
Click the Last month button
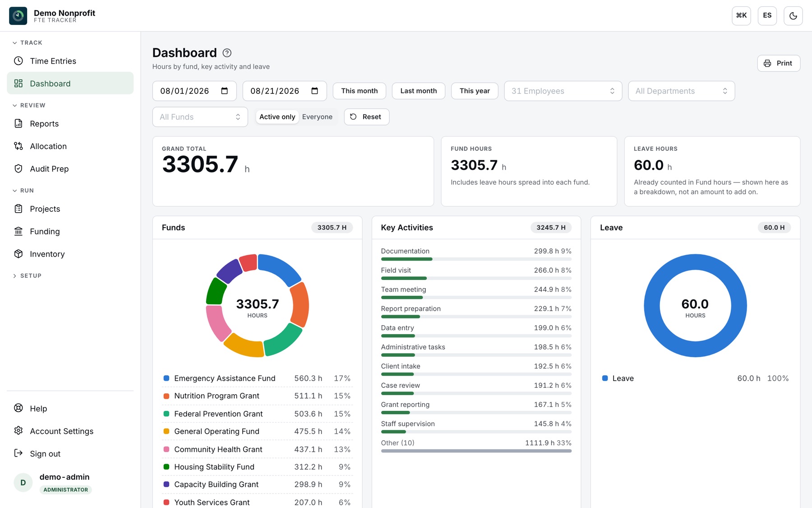click(x=418, y=91)
